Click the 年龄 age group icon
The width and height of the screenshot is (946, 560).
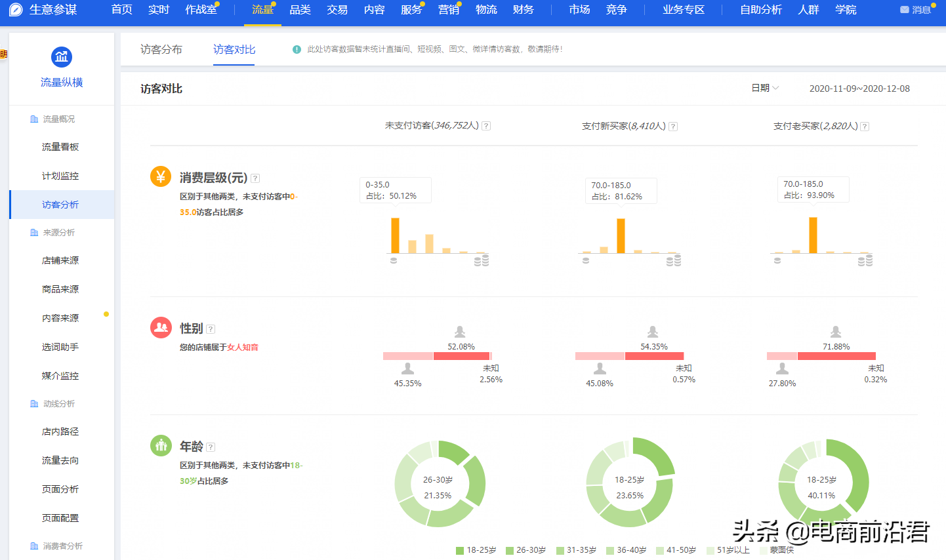[x=161, y=446]
